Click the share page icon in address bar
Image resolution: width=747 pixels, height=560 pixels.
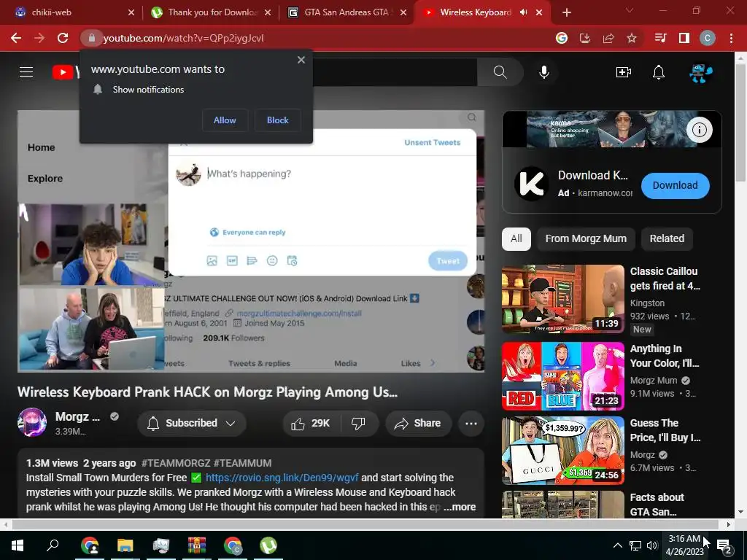pos(608,38)
